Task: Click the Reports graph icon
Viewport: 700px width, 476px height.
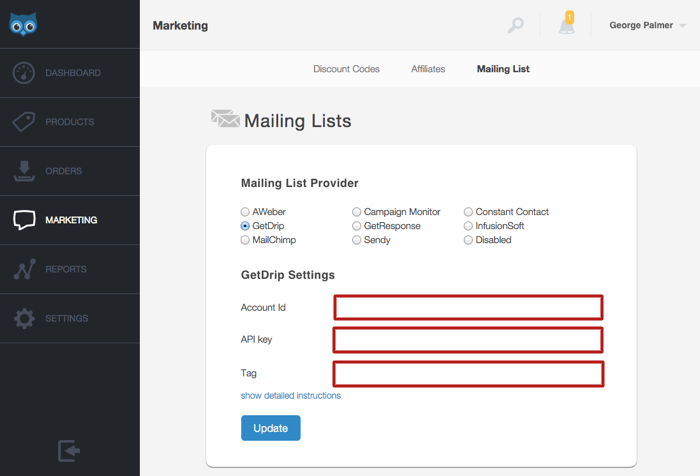Action: (x=25, y=269)
